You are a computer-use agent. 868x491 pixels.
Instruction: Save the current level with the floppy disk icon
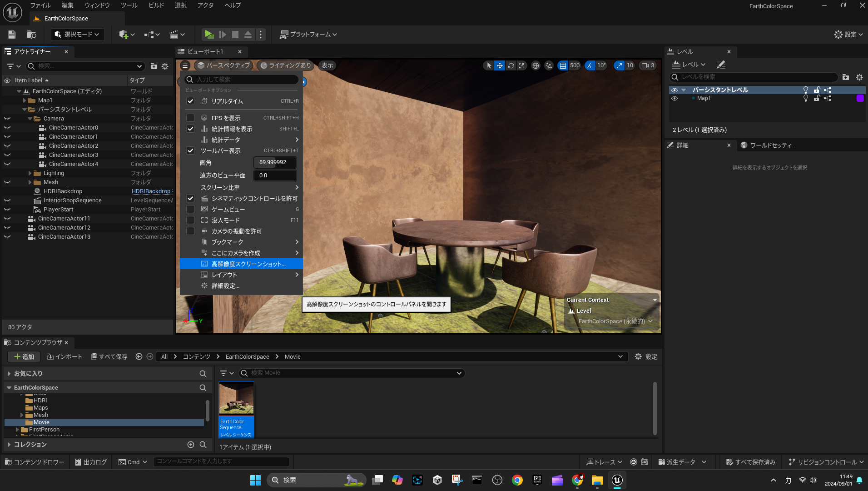point(12,35)
